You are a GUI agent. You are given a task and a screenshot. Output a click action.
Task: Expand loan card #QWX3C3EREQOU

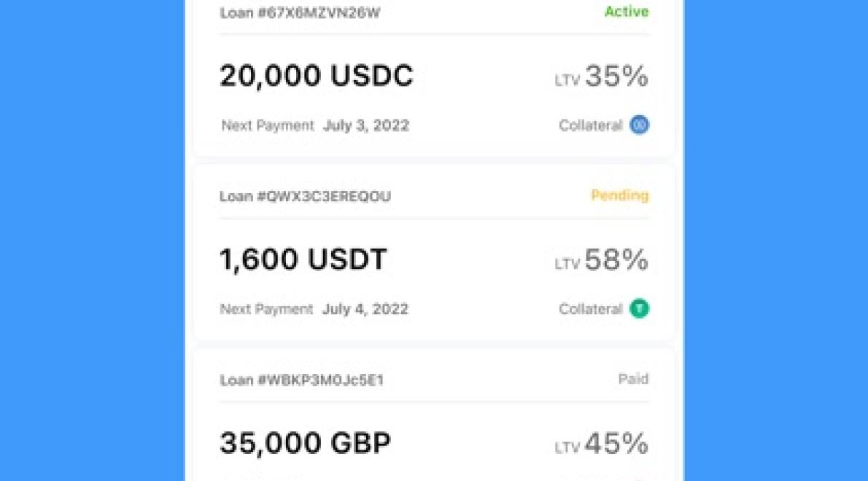click(x=434, y=259)
